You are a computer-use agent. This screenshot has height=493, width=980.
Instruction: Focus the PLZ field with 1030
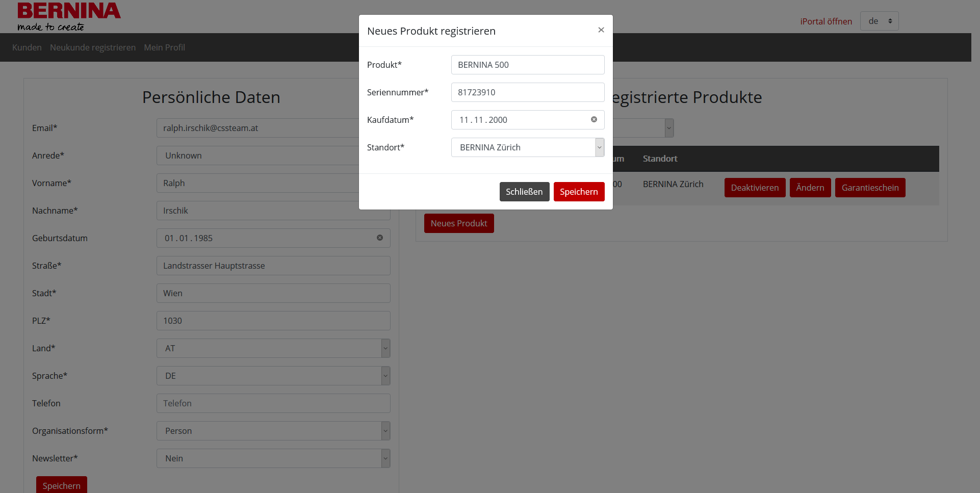tap(273, 321)
